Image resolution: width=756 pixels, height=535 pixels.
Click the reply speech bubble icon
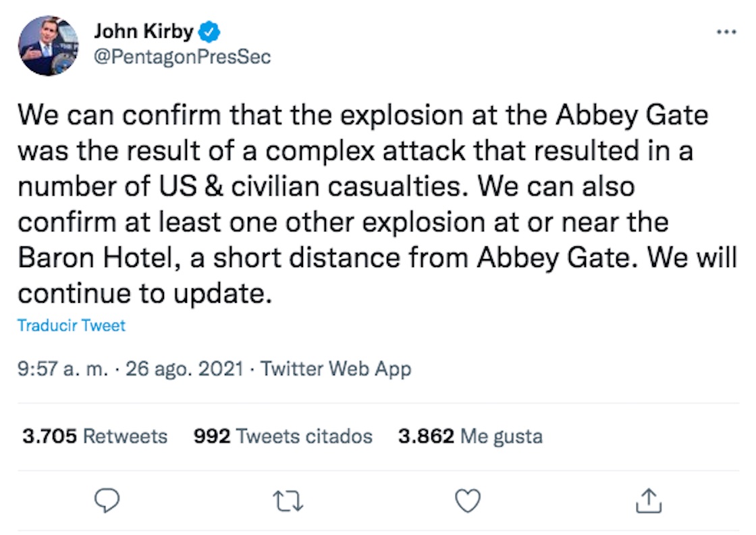(x=107, y=500)
